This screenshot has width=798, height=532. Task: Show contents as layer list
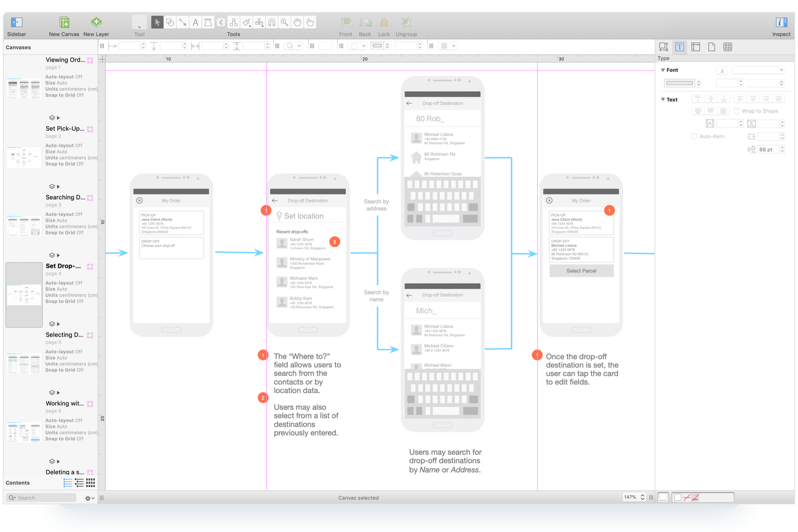(68, 482)
